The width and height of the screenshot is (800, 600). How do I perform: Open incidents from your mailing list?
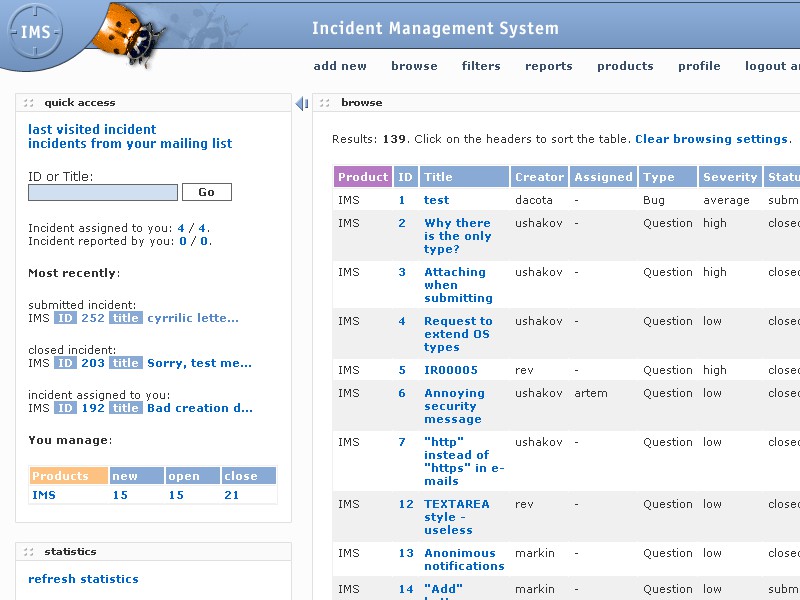(x=130, y=143)
